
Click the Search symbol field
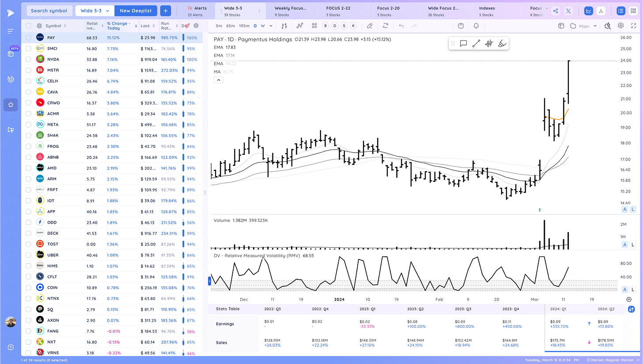(49, 11)
